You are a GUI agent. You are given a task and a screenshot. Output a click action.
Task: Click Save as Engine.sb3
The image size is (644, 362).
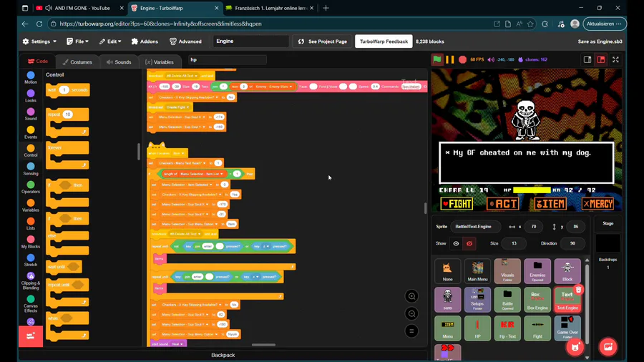coord(600,41)
